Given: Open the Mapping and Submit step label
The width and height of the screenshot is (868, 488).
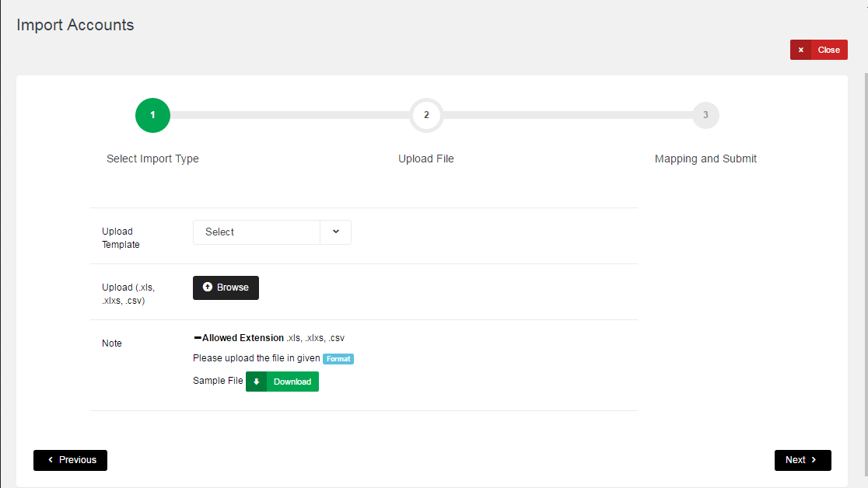Looking at the screenshot, I should pos(705,159).
